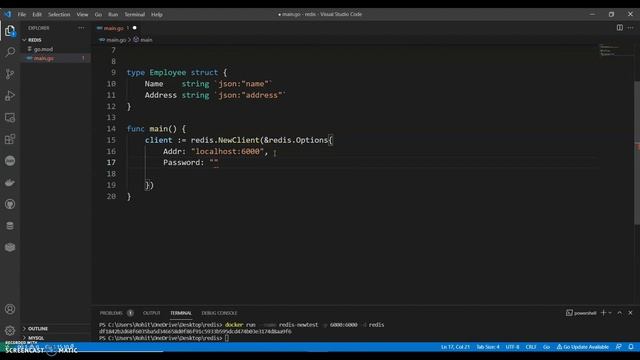Click the notifications bell in status bar

pos(631,347)
